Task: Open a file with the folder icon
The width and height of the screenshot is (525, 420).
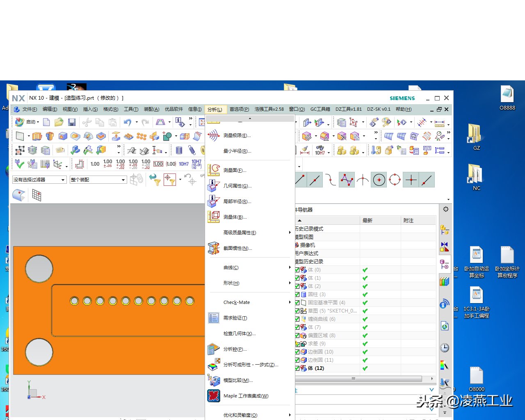Action: pos(59,122)
